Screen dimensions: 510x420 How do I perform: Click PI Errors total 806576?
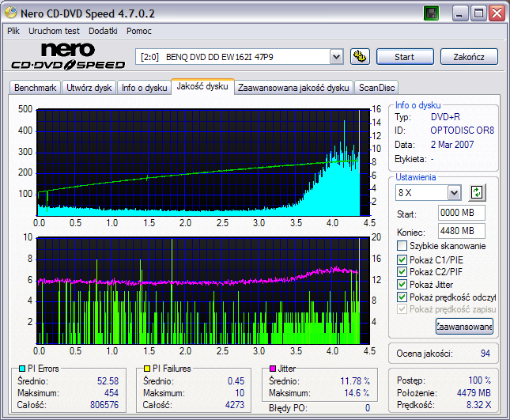pos(104,405)
